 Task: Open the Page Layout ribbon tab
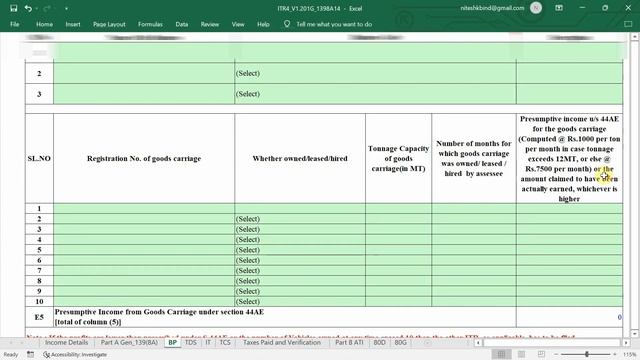click(109, 24)
